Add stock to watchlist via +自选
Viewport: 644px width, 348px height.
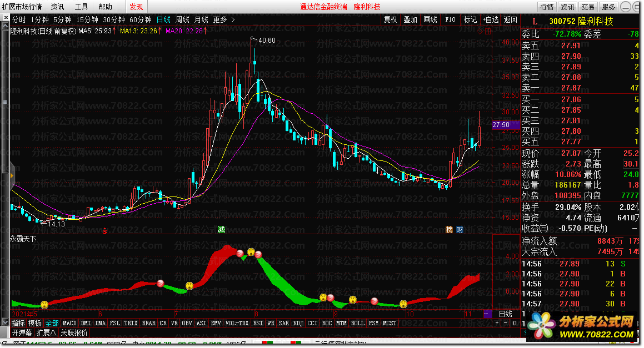(x=491, y=19)
